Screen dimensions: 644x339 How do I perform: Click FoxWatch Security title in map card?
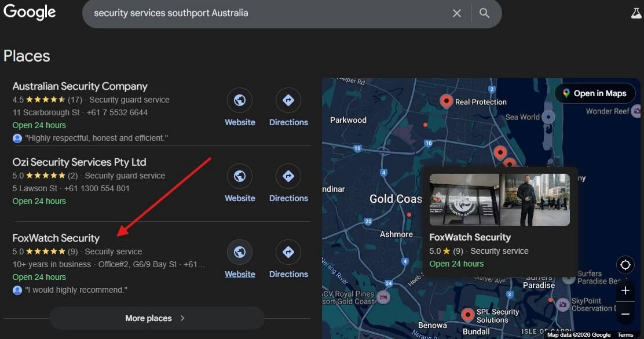point(470,237)
